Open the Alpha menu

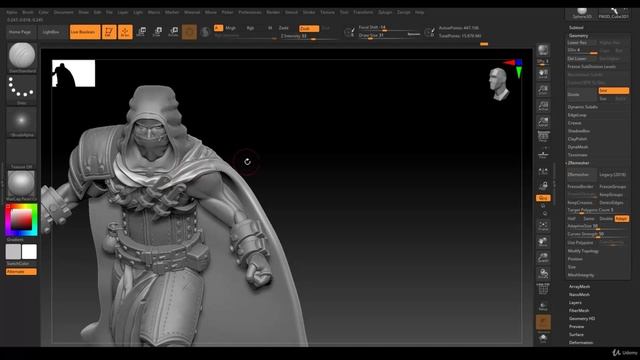tap(12, 12)
